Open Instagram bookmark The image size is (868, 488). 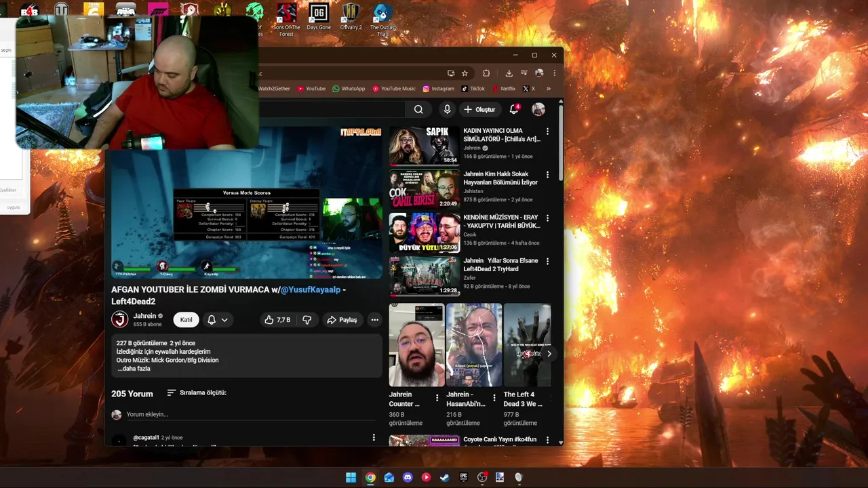tap(439, 89)
